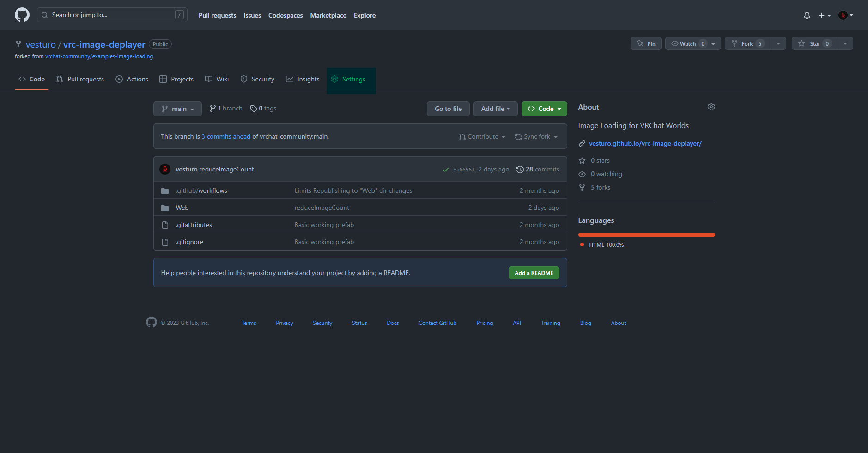Fork the repository
The image size is (868, 453).
[x=748, y=43]
